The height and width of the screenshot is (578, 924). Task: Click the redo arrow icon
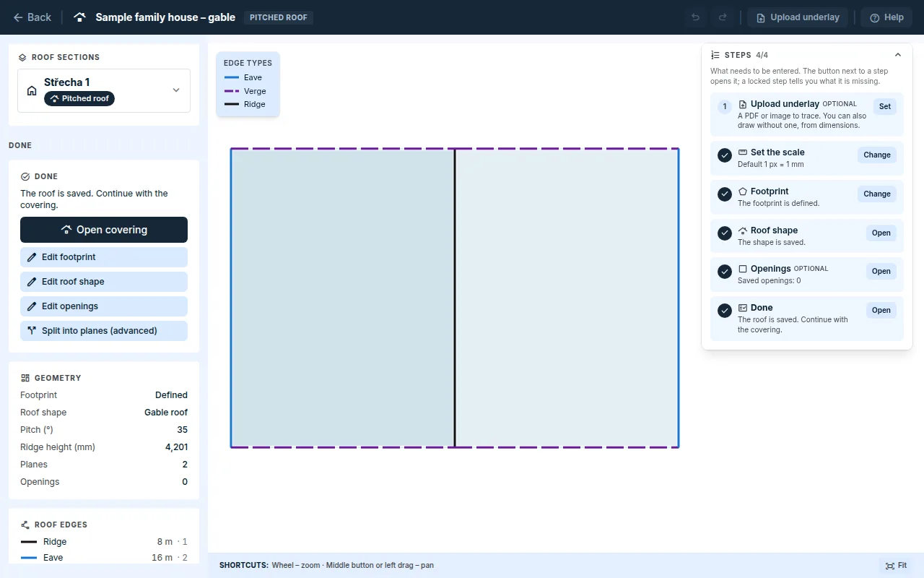tap(723, 17)
